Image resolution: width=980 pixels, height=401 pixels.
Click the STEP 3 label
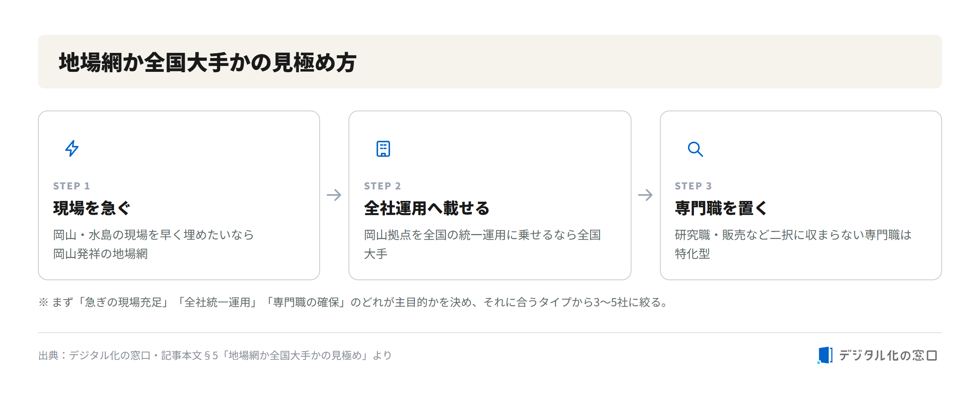pyautogui.click(x=694, y=186)
